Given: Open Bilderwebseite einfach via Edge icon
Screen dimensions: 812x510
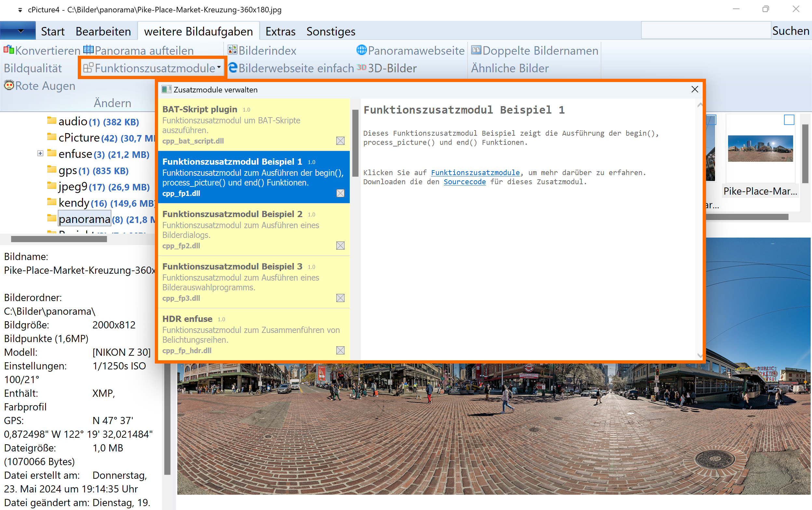Looking at the screenshot, I should (233, 68).
